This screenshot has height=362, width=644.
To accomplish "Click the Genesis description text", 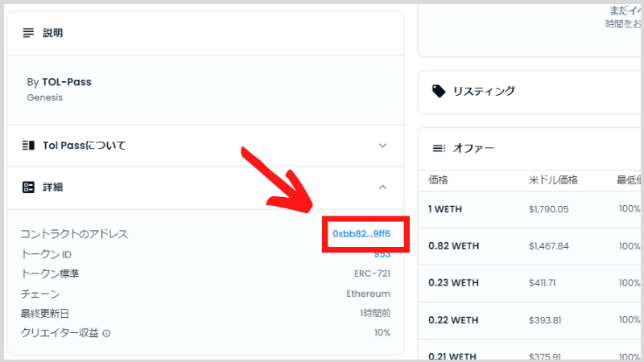I will click(x=45, y=97).
